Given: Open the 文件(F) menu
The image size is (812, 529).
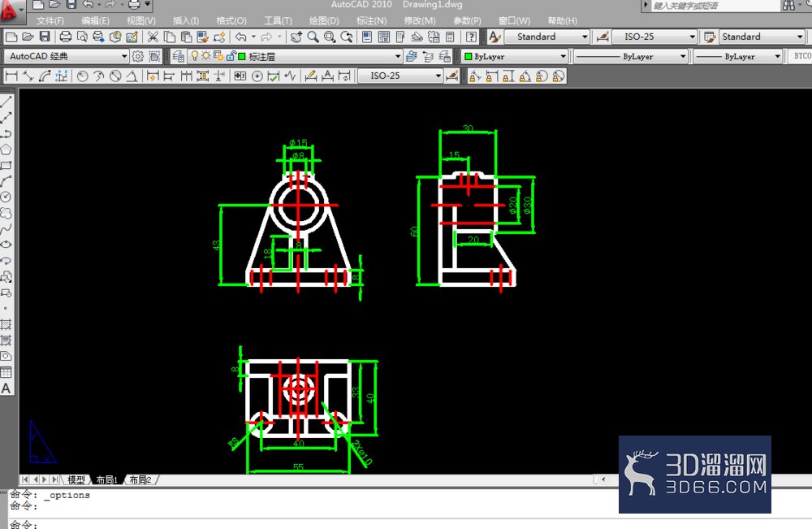Looking at the screenshot, I should (50, 21).
